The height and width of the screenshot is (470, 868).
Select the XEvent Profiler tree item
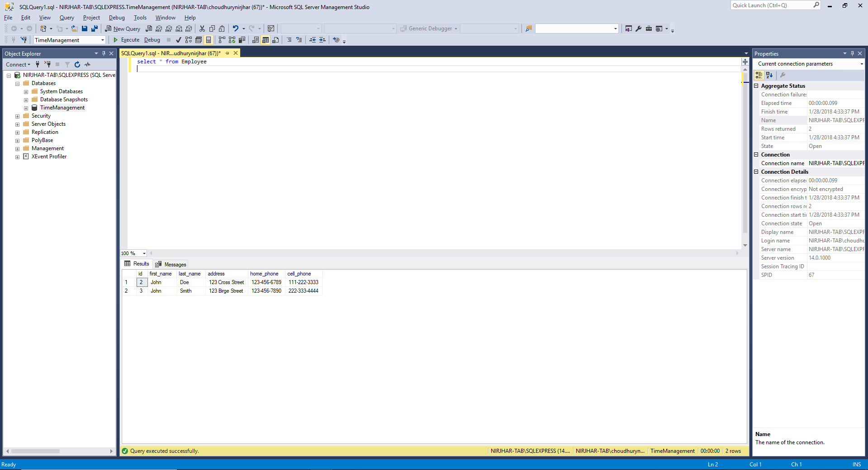49,157
